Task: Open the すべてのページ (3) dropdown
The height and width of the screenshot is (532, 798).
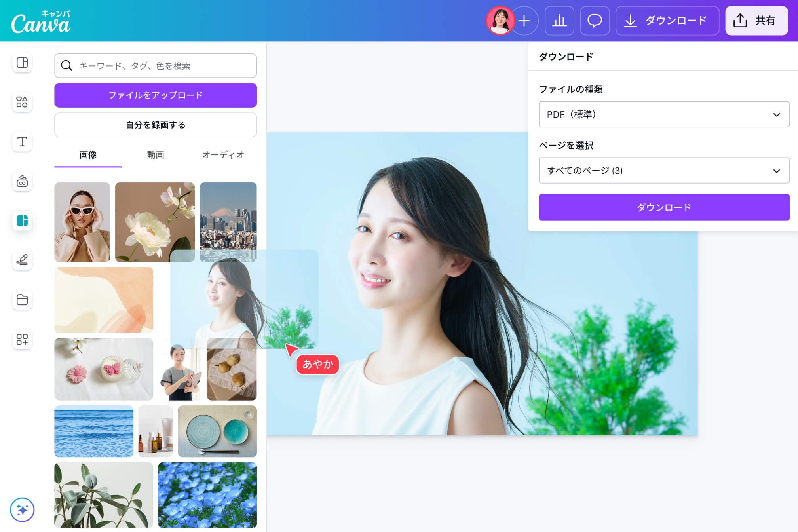Action: pyautogui.click(x=664, y=171)
